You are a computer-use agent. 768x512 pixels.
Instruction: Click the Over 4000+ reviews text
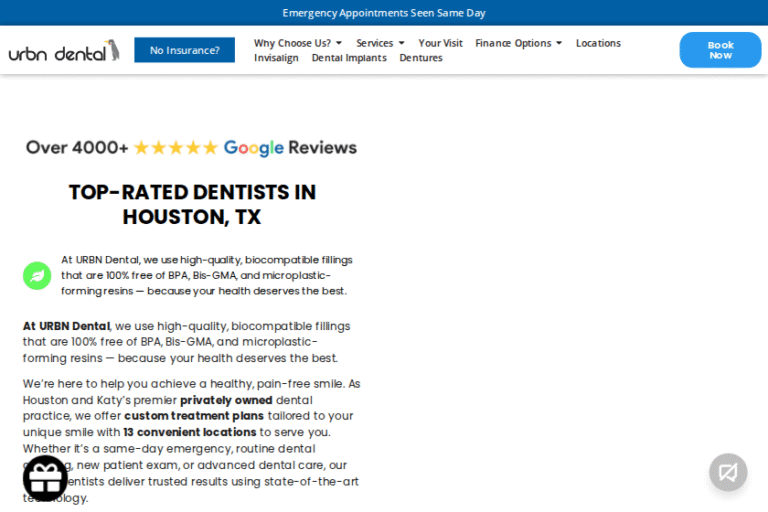tap(77, 148)
